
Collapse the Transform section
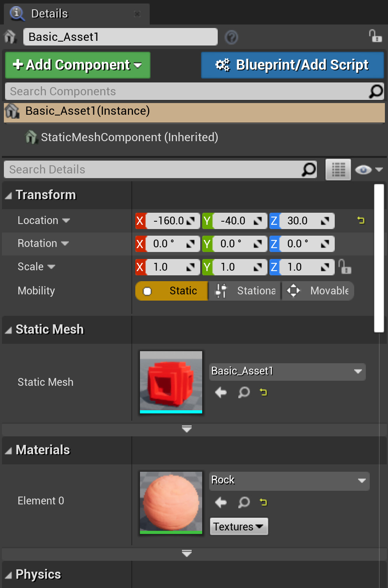click(8, 195)
